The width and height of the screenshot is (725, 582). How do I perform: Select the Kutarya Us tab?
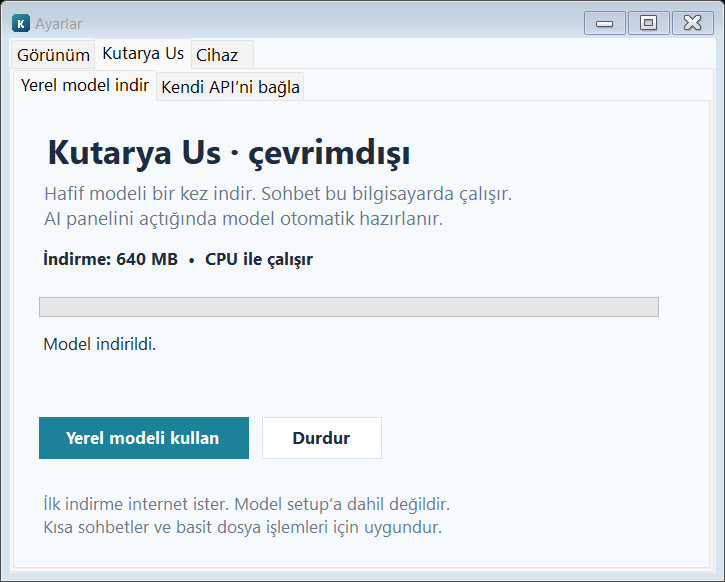[143, 53]
